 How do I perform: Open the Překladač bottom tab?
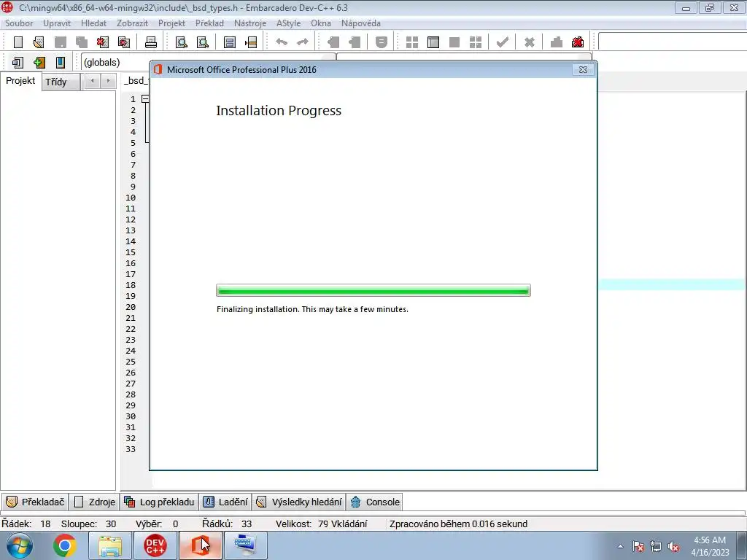click(x=35, y=502)
